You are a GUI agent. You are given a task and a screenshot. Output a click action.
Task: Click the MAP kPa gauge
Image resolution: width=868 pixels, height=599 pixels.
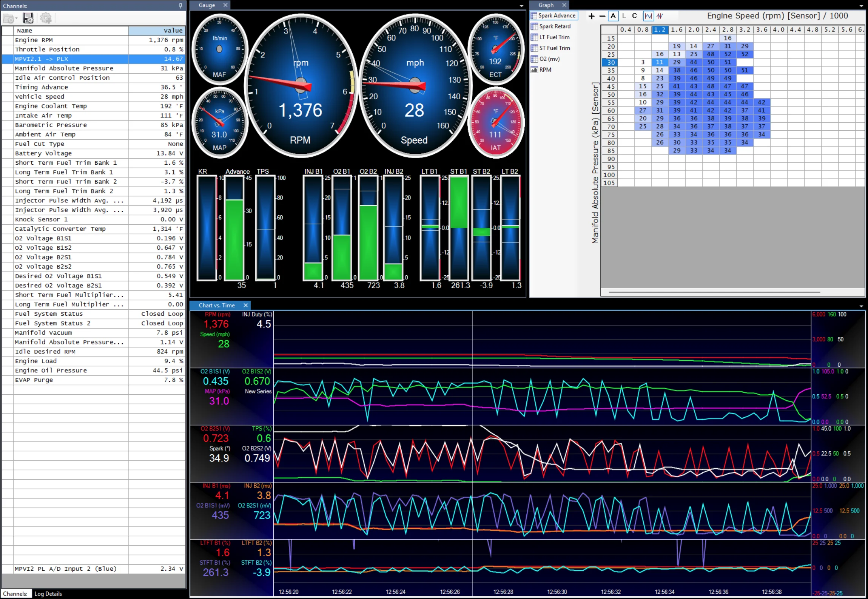[220, 122]
